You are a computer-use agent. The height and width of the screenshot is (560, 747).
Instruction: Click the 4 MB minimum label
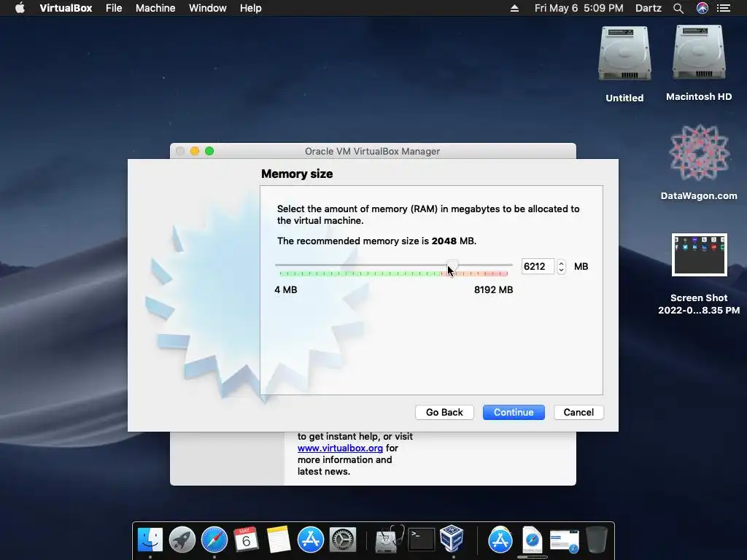(x=286, y=289)
